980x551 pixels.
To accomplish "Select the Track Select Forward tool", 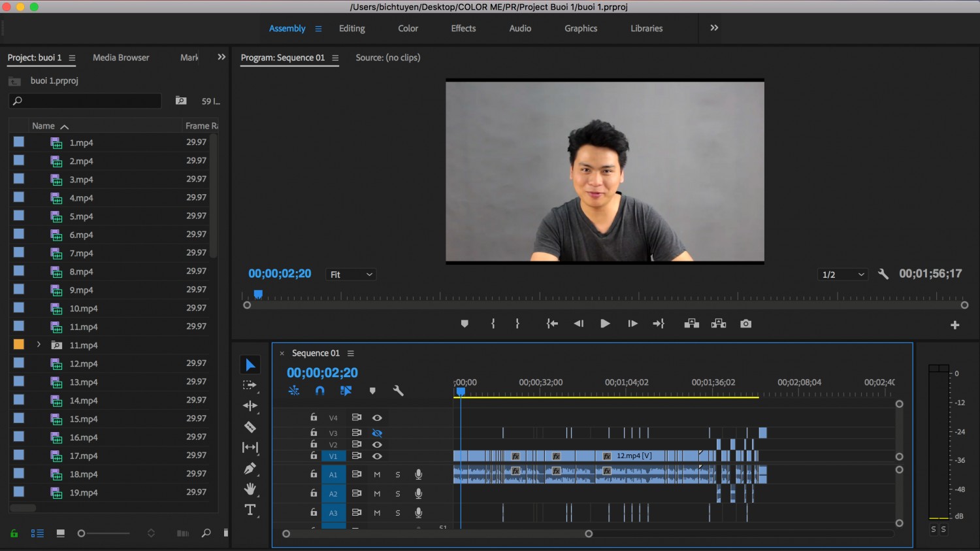I will [x=250, y=386].
